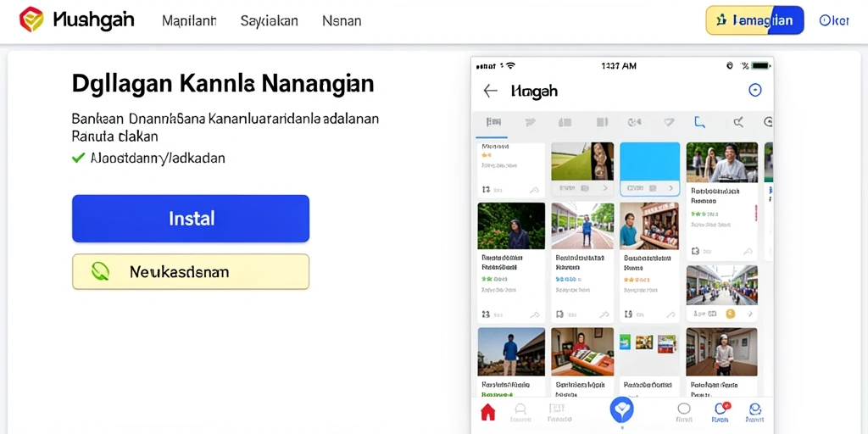
Task: Expand chevron under the street market photo
Action: point(748,314)
